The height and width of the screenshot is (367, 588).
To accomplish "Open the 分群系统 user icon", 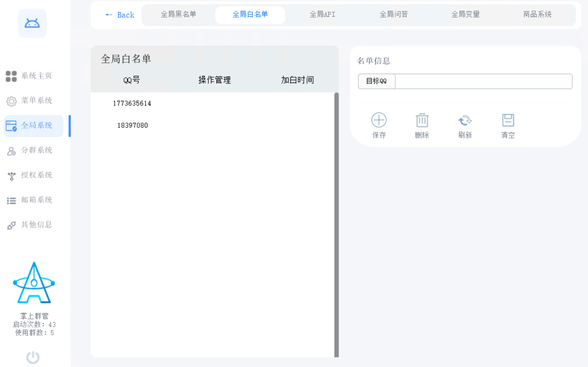I will 11,151.
